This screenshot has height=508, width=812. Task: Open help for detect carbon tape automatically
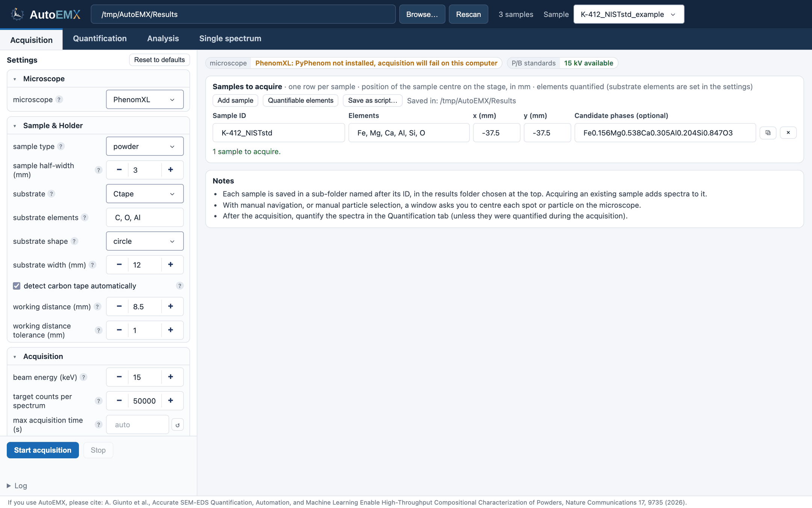tap(180, 286)
